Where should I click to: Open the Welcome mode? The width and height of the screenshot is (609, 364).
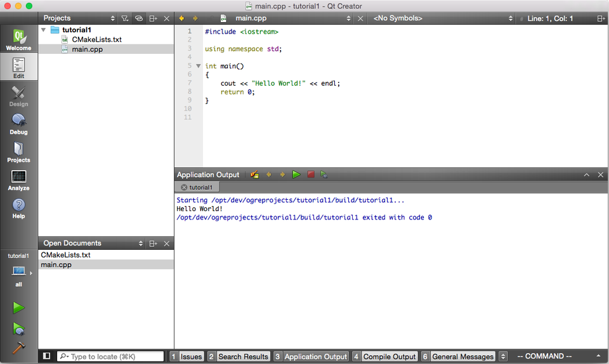[x=18, y=39]
